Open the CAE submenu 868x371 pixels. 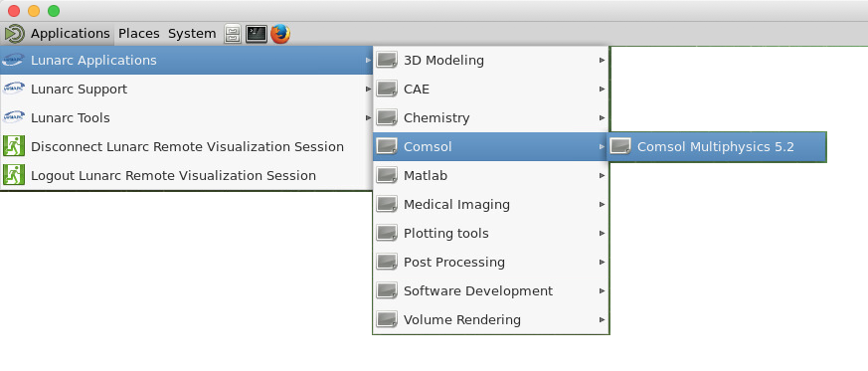pos(491,90)
